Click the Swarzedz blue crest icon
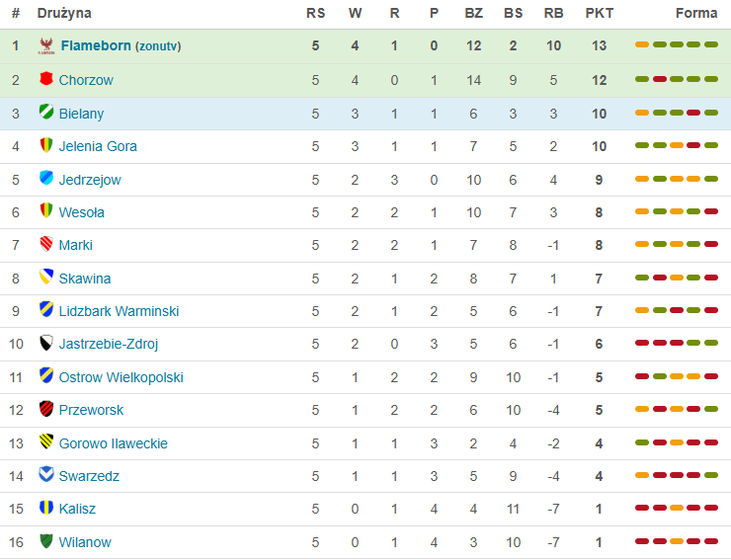Screen dimensions: 731x560 click(x=45, y=475)
